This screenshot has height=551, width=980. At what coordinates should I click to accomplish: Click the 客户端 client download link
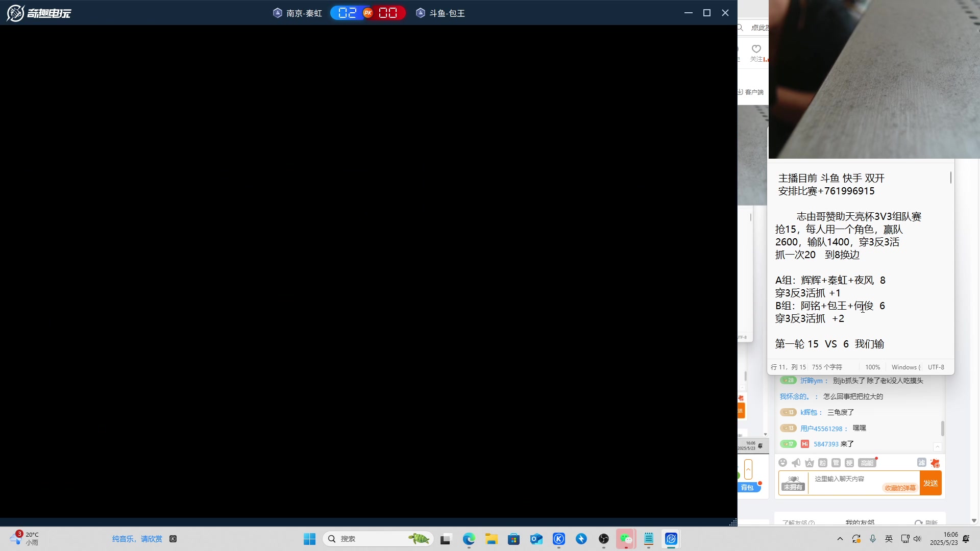(x=751, y=92)
